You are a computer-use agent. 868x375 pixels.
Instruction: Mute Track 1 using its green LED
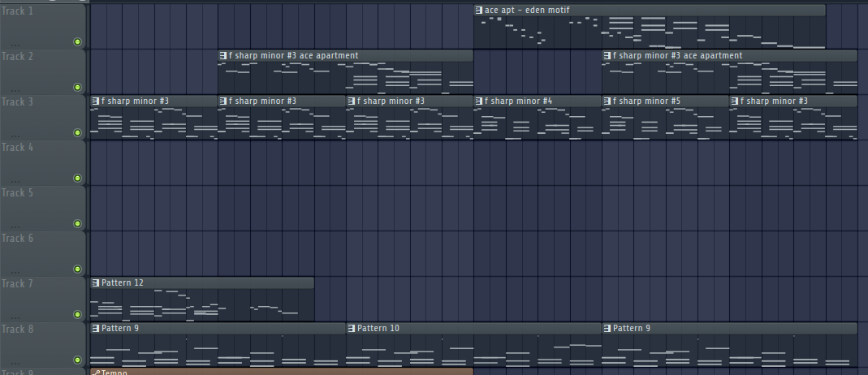click(77, 42)
